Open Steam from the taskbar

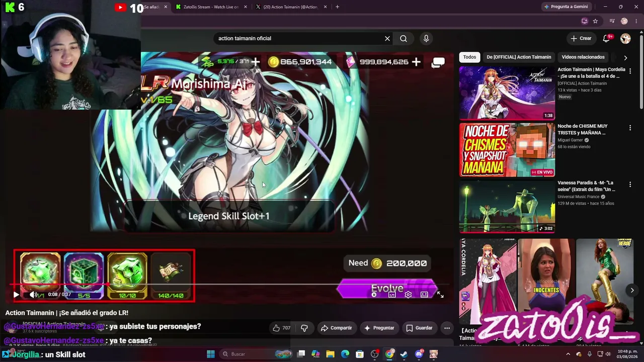404,354
